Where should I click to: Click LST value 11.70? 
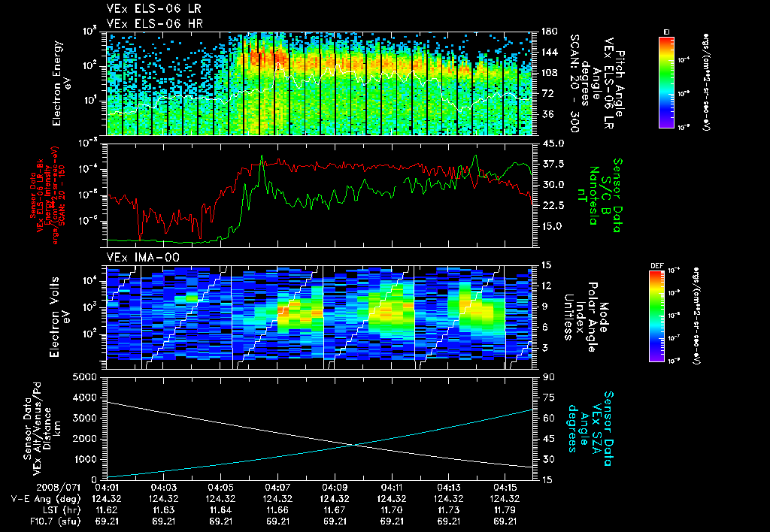click(x=391, y=510)
